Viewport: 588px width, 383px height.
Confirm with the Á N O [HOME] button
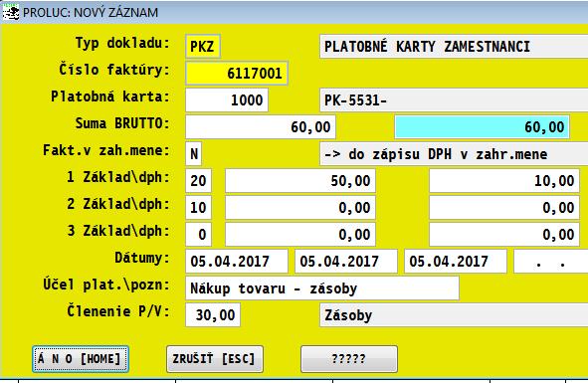click(81, 359)
